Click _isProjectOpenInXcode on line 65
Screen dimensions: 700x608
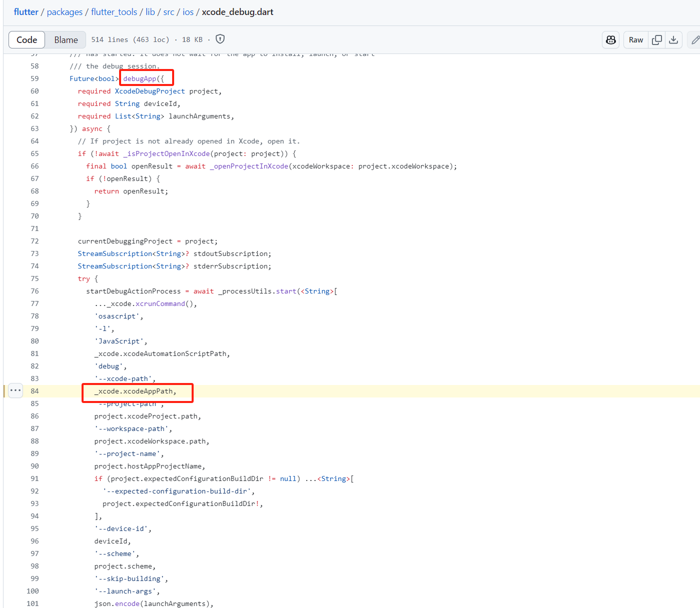[x=167, y=153]
